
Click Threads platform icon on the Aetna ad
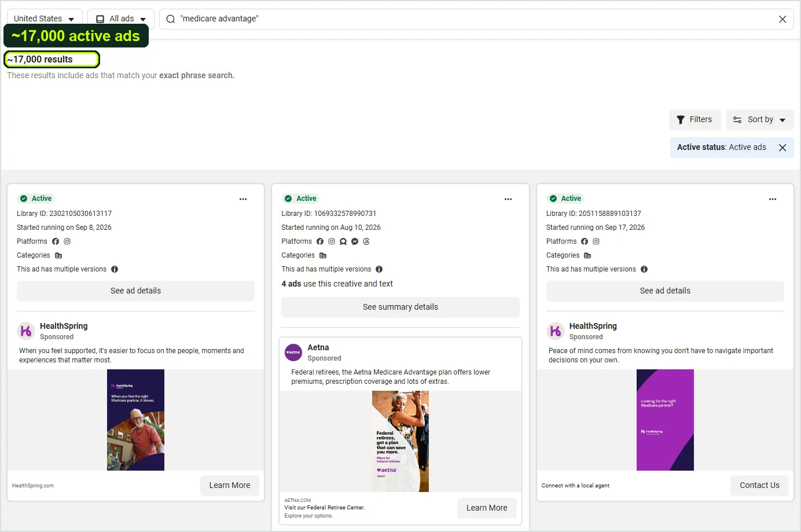point(366,241)
